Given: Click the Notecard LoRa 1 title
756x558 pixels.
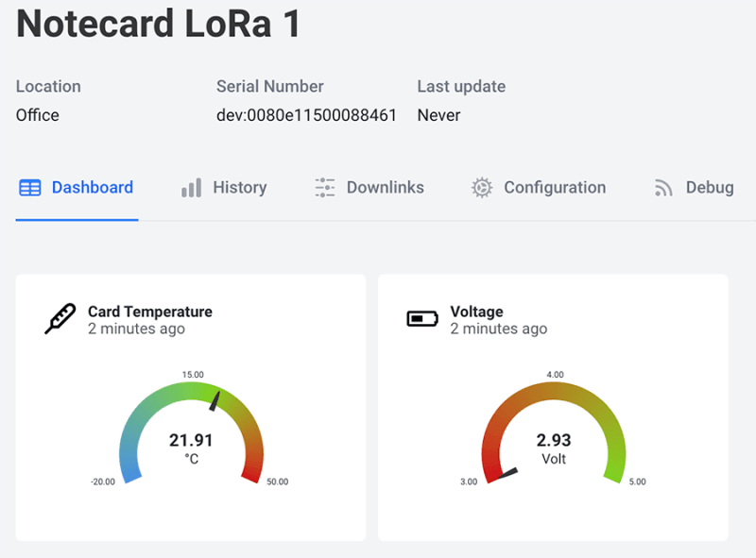Looking at the screenshot, I should pos(157,25).
